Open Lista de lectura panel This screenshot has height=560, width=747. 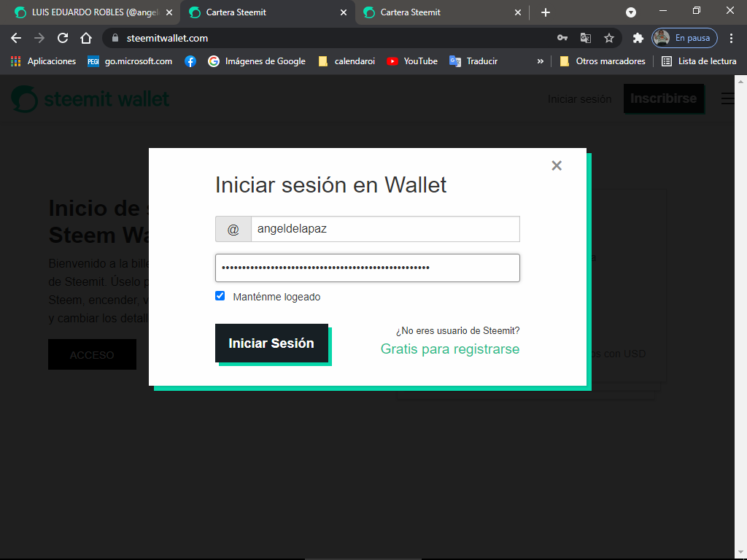tap(699, 61)
